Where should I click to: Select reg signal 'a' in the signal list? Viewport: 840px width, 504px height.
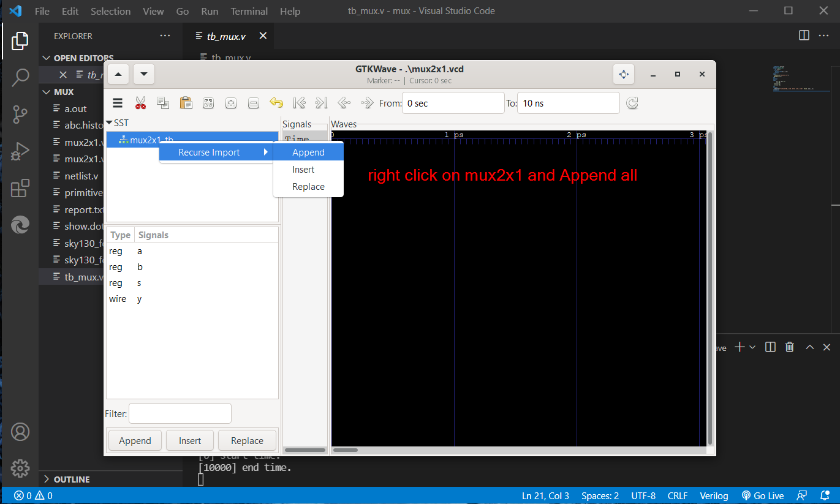192,251
